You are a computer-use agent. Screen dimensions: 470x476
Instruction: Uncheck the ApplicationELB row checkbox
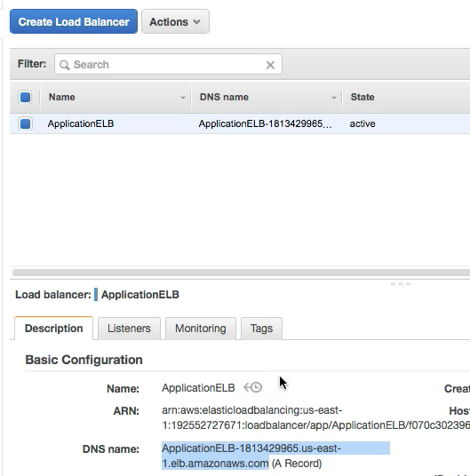(x=25, y=123)
